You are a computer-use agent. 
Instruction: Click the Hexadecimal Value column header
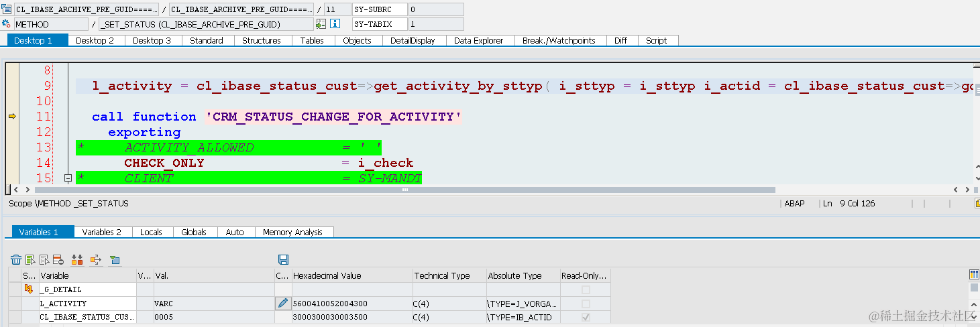pos(351,275)
